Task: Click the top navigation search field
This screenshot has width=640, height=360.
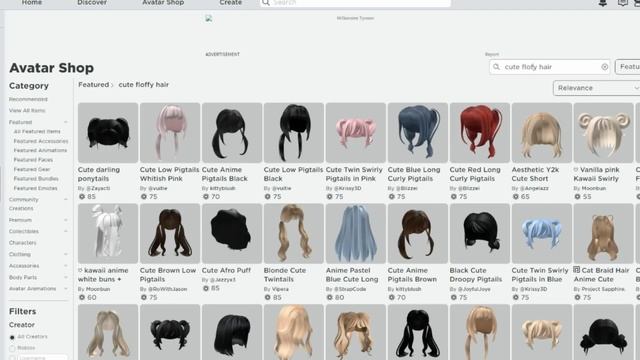Action: pyautogui.click(x=355, y=3)
